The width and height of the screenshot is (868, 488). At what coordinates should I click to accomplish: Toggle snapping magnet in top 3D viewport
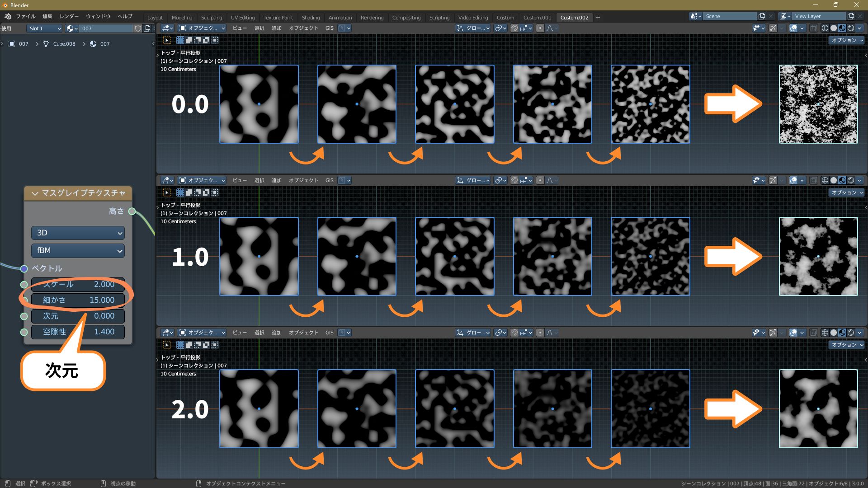514,28
